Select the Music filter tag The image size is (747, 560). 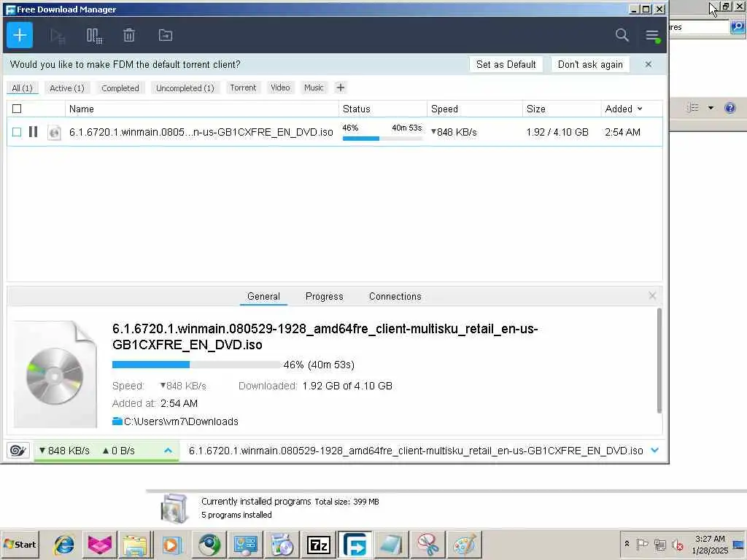(x=314, y=87)
